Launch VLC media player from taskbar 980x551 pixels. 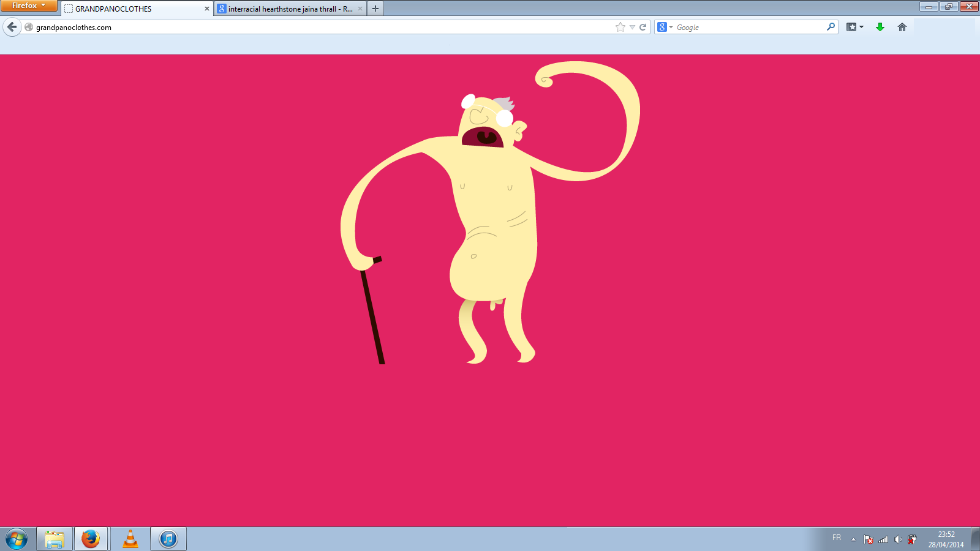[x=130, y=539]
